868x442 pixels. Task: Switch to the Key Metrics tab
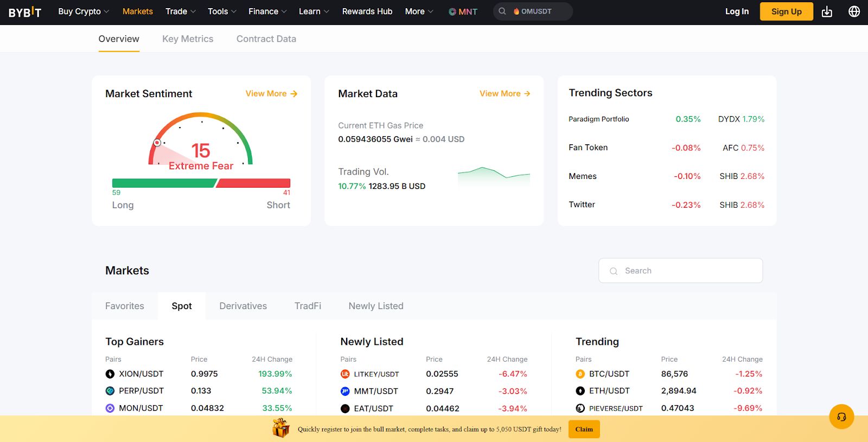188,39
